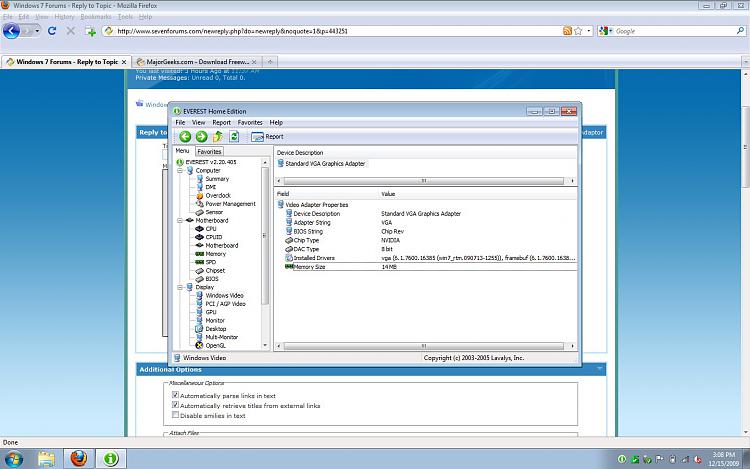This screenshot has width=750, height=469.
Task: Select Memory tree item
Action: [216, 254]
